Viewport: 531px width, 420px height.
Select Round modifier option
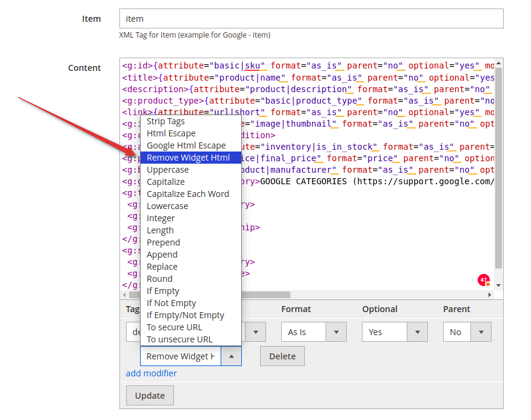pos(191,279)
